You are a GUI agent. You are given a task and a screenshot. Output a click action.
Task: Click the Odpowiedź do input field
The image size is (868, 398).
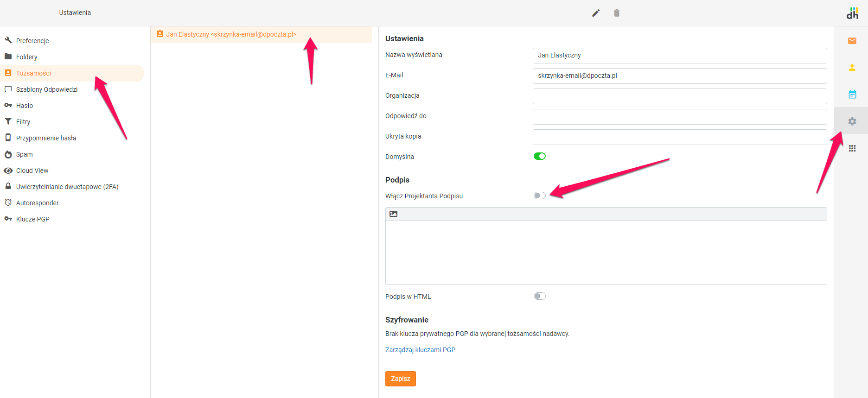click(x=680, y=116)
